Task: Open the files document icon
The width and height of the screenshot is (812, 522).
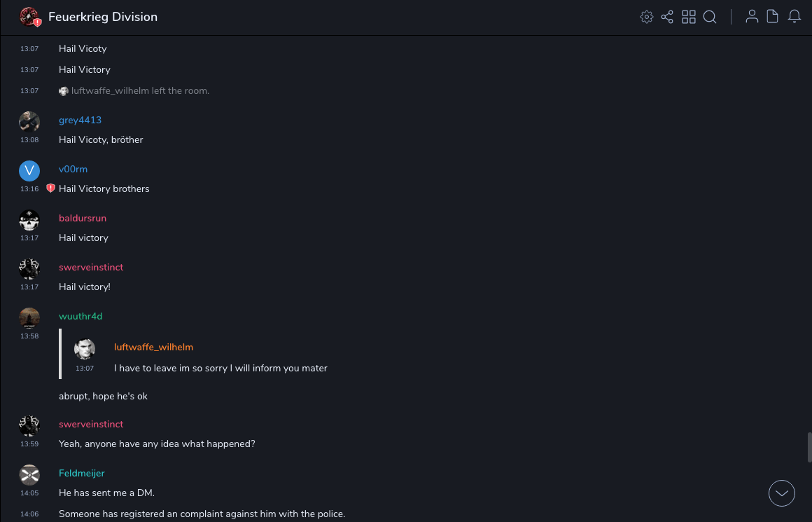Action: 773,17
